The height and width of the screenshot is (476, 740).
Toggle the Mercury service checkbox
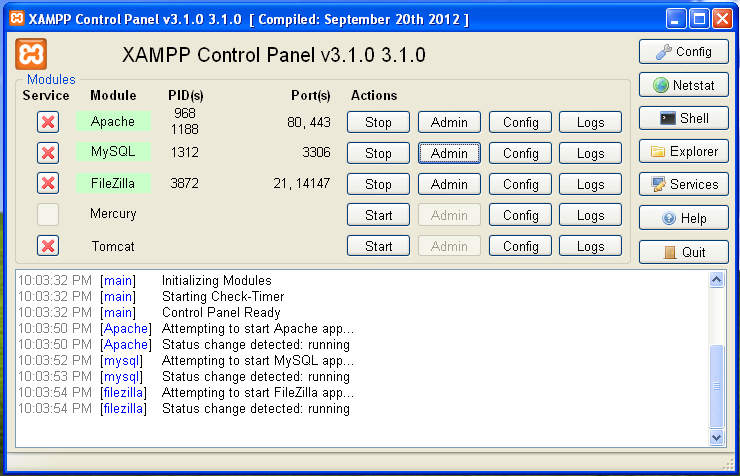click(x=48, y=215)
